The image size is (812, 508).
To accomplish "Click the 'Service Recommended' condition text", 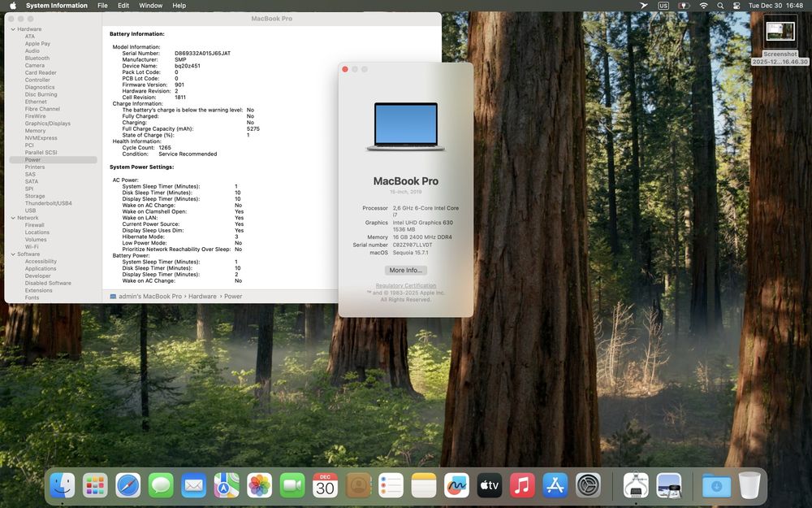I will [188, 154].
